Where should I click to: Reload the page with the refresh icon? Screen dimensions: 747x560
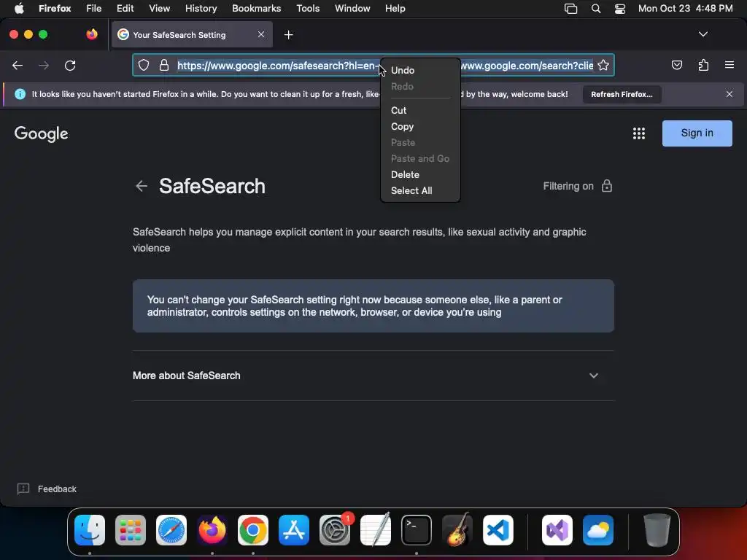[70, 65]
